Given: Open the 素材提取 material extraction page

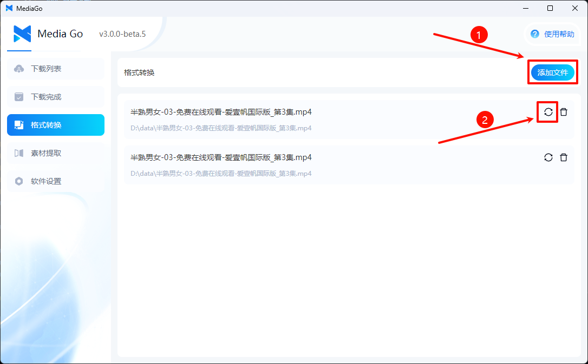Looking at the screenshot, I should coord(56,153).
